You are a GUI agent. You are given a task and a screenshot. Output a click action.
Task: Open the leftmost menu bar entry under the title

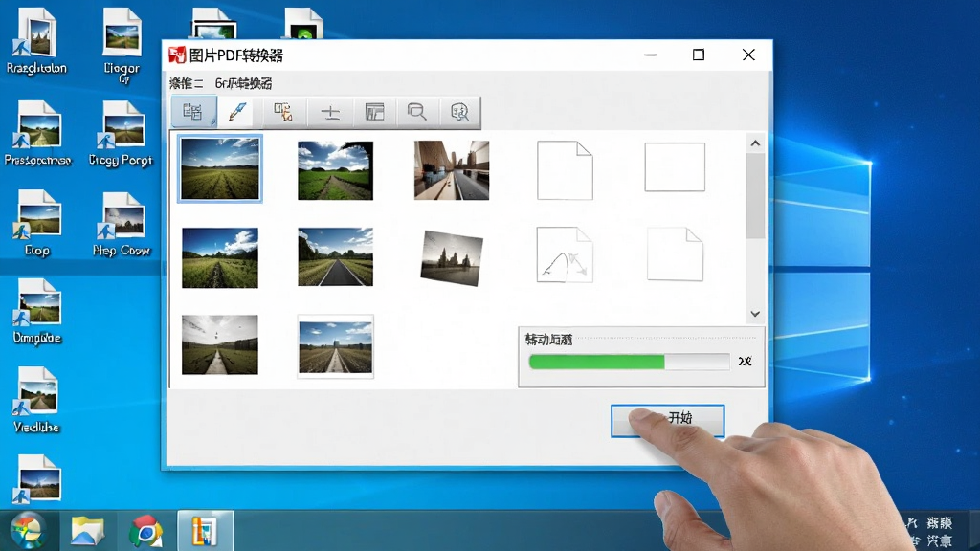click(x=186, y=83)
